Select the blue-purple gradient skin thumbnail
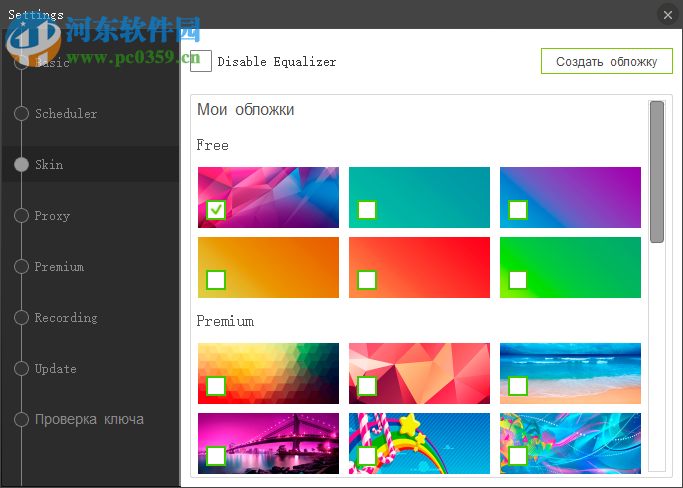 tap(570, 197)
